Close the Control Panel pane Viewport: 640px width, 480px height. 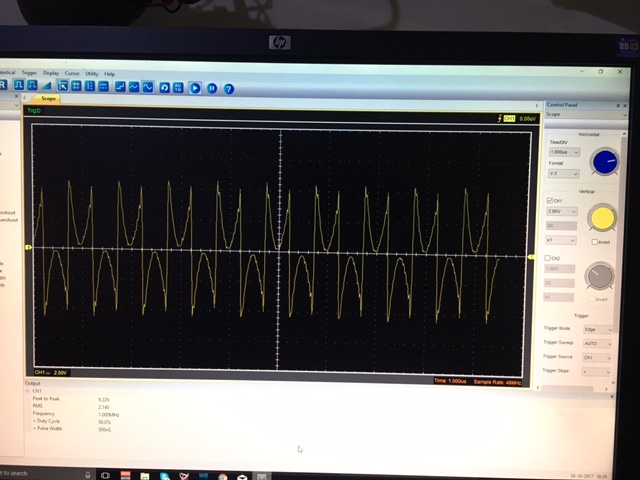(625, 106)
